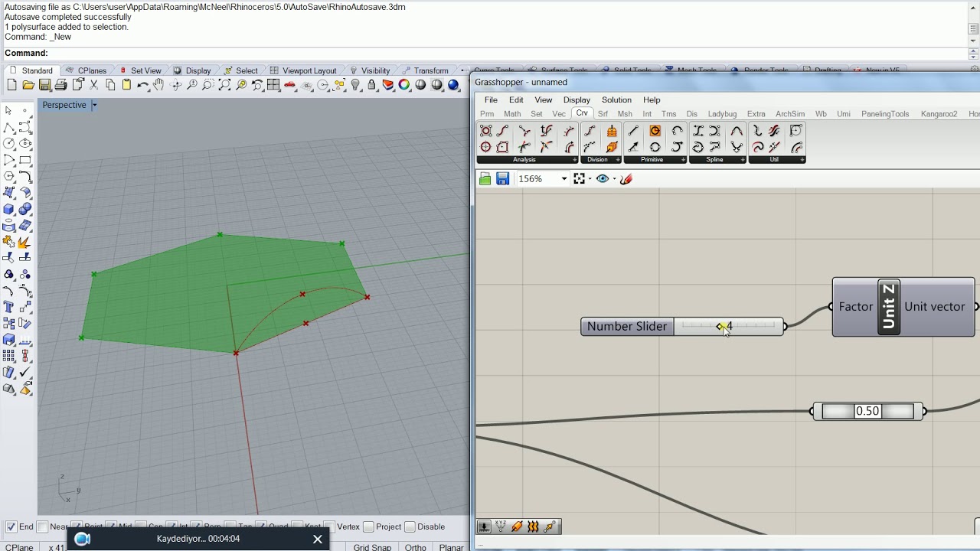Viewport: 980px width, 551px height.
Task: Click the Zoom Extents icon in Rhino toolbar
Action: click(224, 85)
